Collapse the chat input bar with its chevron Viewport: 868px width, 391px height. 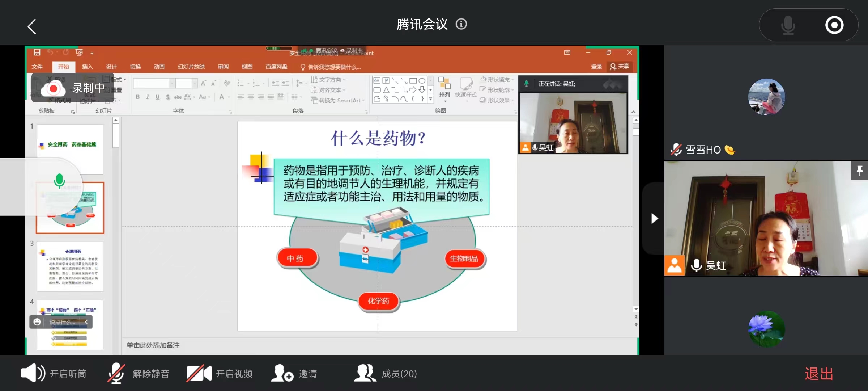tap(86, 322)
